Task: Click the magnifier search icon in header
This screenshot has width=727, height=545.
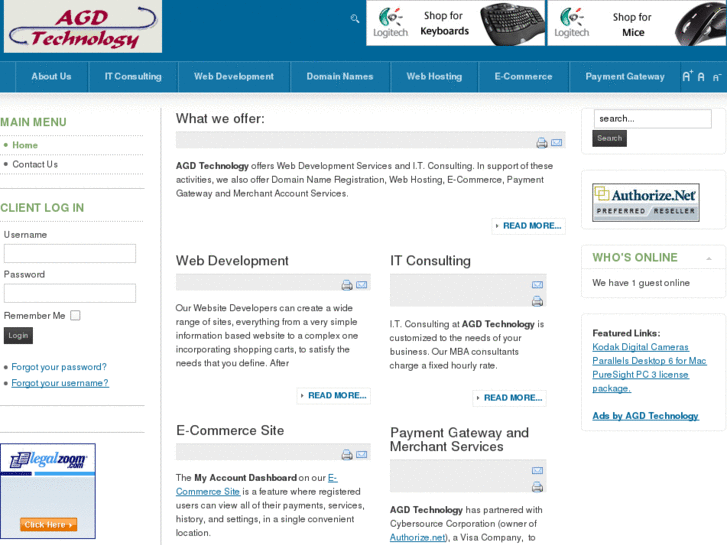Action: (x=355, y=19)
